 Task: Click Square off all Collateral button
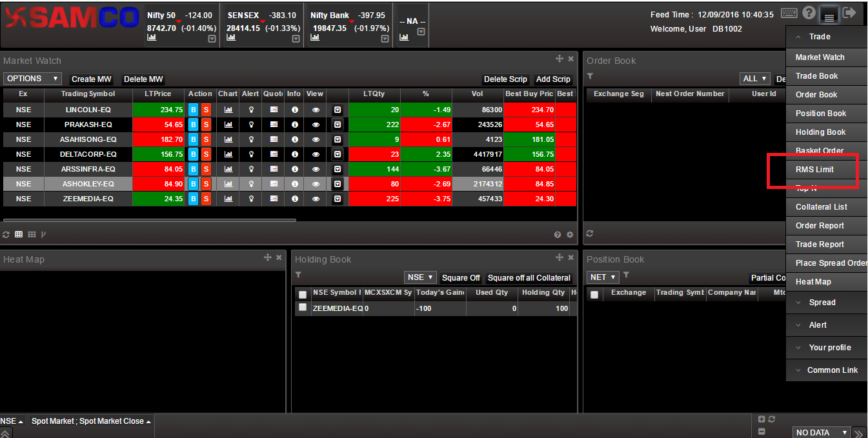(529, 278)
